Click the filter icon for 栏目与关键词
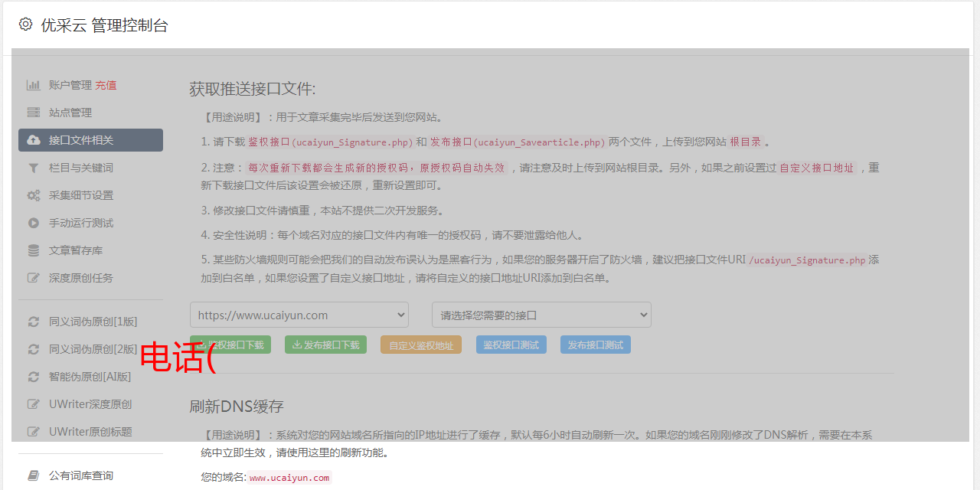The height and width of the screenshot is (490, 980). 34,168
